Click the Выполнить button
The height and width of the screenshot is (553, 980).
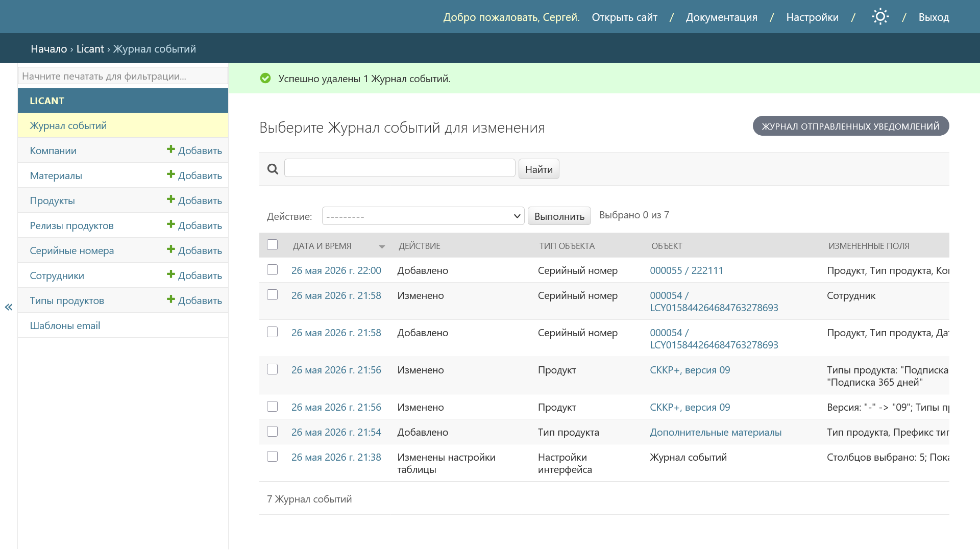pos(559,216)
